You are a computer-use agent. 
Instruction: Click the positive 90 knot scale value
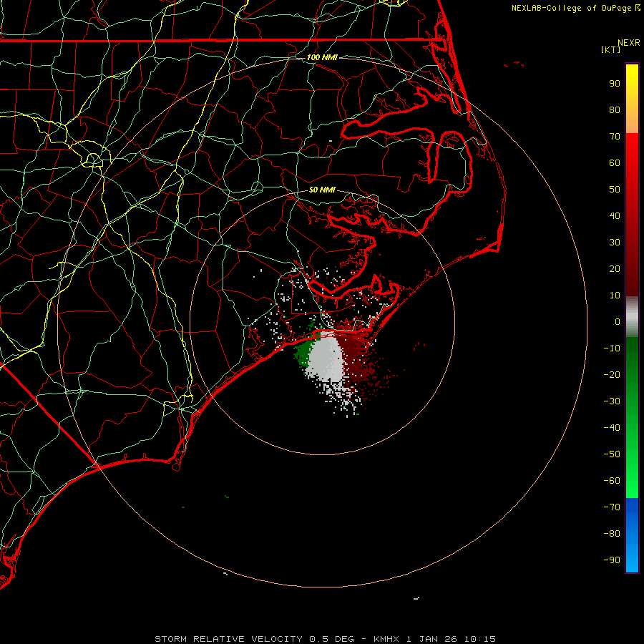click(615, 84)
